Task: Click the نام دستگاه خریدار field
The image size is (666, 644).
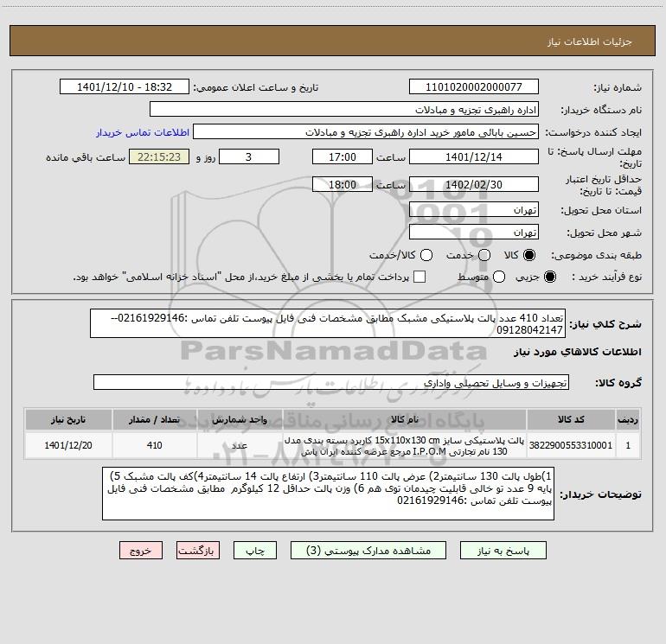Action: tap(344, 110)
